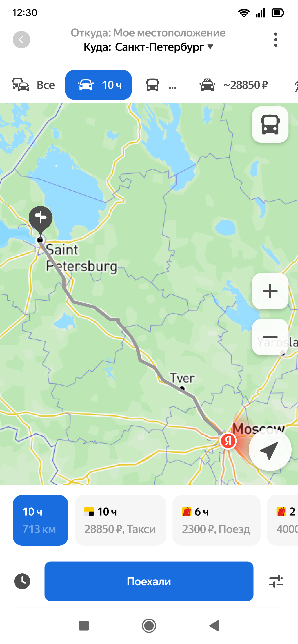
Task: Zoom in with the plus button
Action: click(270, 291)
